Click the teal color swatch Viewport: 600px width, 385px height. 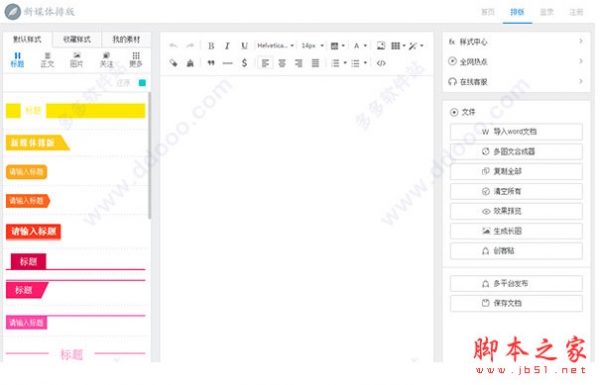click(x=142, y=83)
